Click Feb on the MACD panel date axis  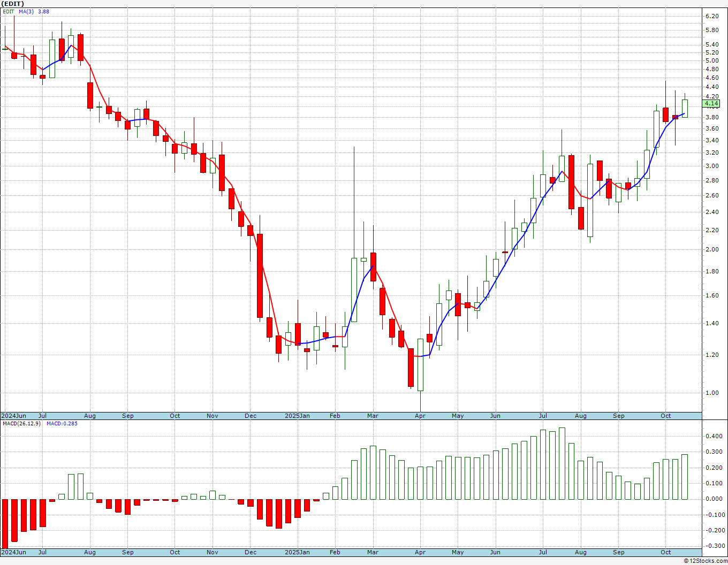click(x=335, y=552)
